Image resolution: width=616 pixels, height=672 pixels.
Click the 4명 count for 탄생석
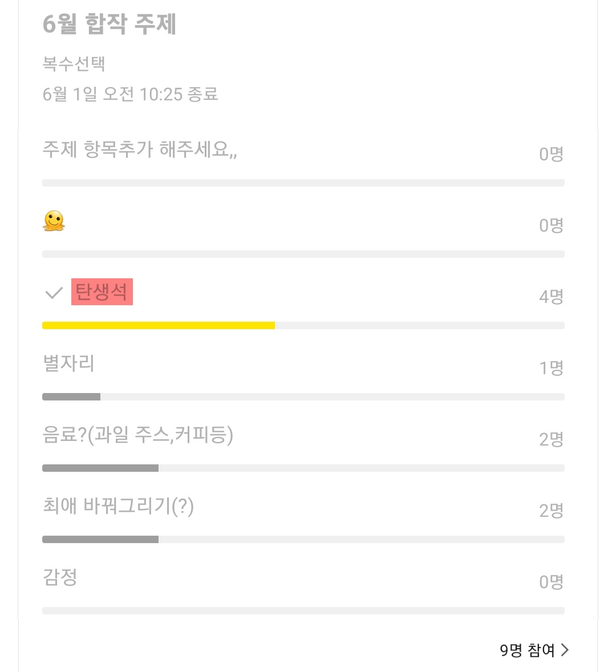coord(551,297)
